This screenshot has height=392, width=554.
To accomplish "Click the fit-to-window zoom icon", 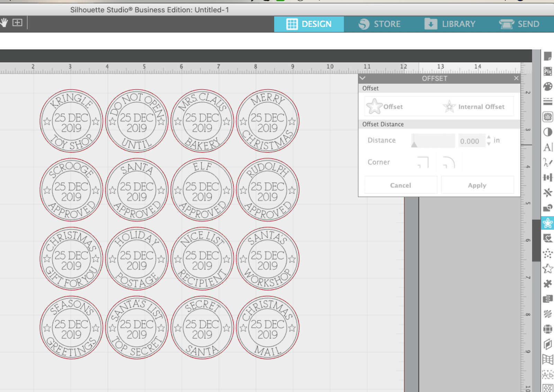I will [x=17, y=23].
